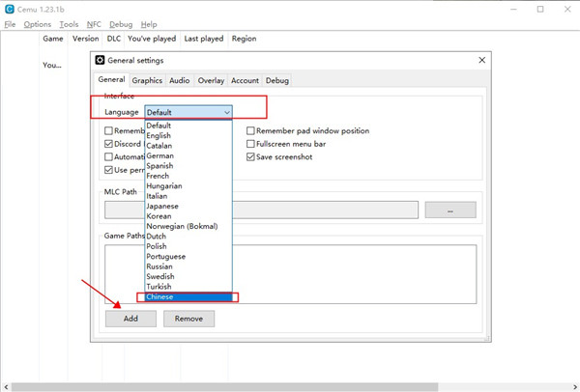Select Chinese in language list
The width and height of the screenshot is (580, 392).
(188, 297)
